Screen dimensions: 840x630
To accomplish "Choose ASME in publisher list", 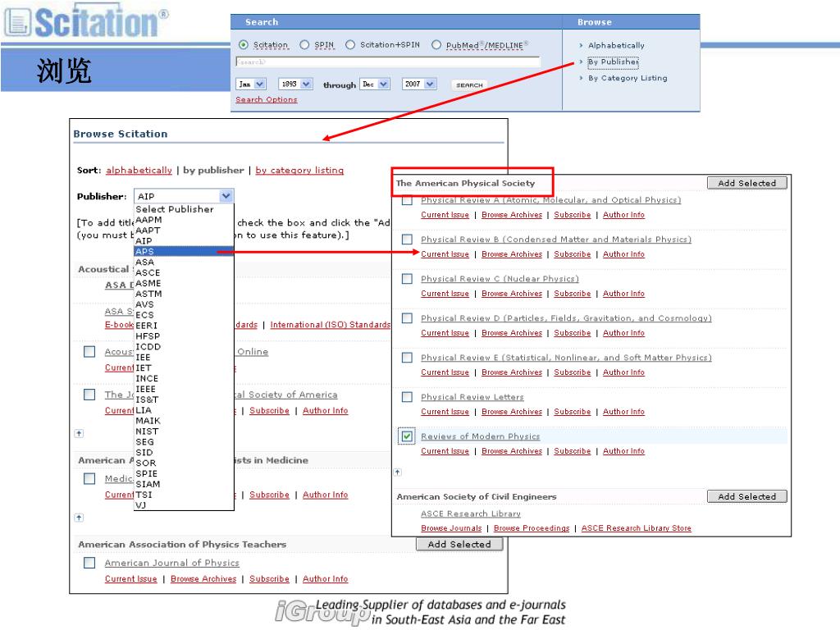I will (x=184, y=283).
